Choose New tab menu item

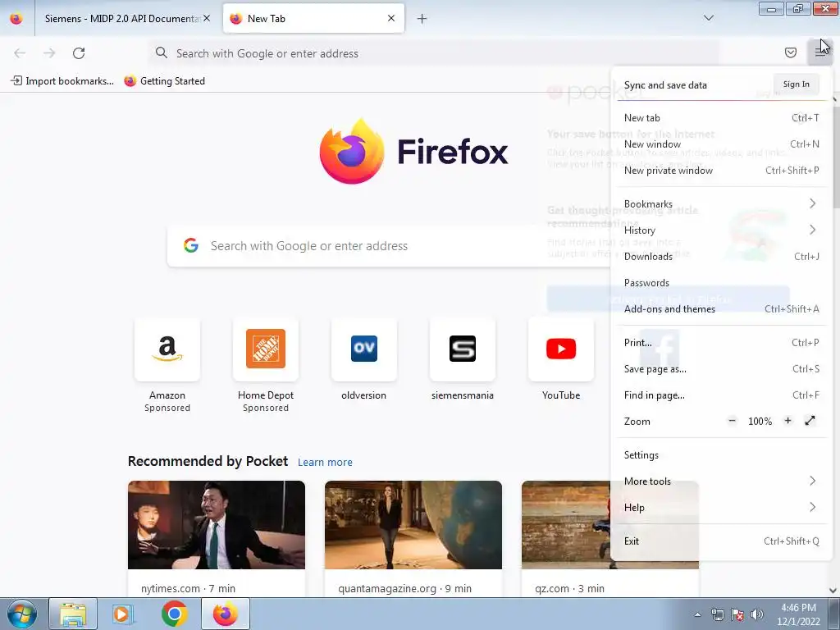coord(721,118)
